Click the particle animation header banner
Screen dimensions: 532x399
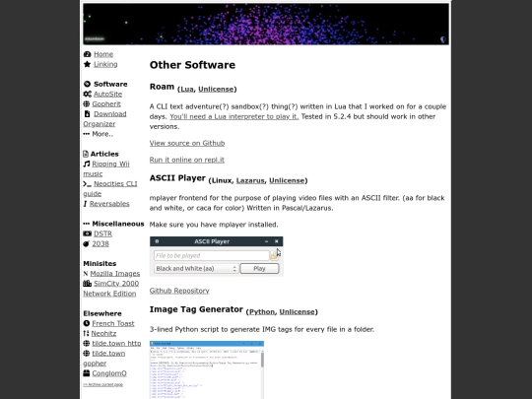pyautogui.click(x=266, y=24)
